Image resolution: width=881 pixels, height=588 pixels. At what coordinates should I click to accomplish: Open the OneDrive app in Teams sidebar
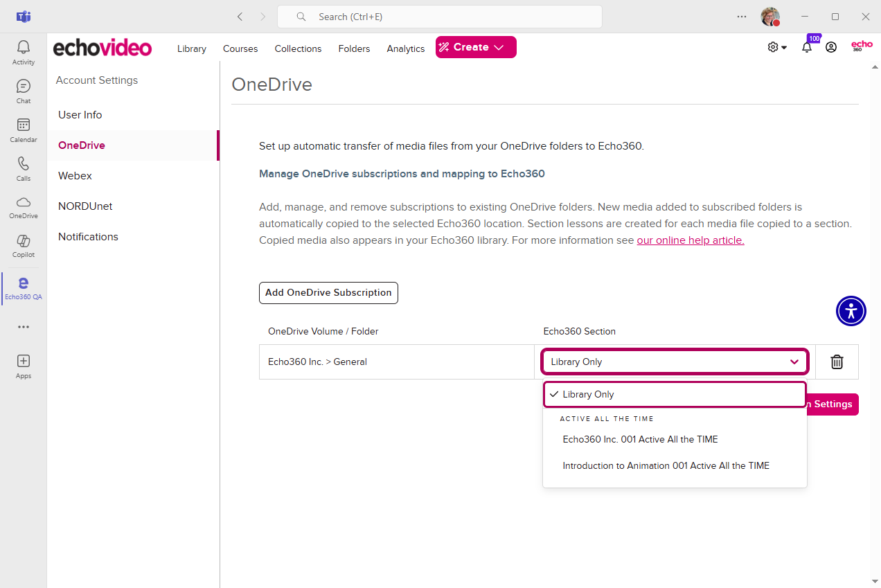(x=24, y=207)
